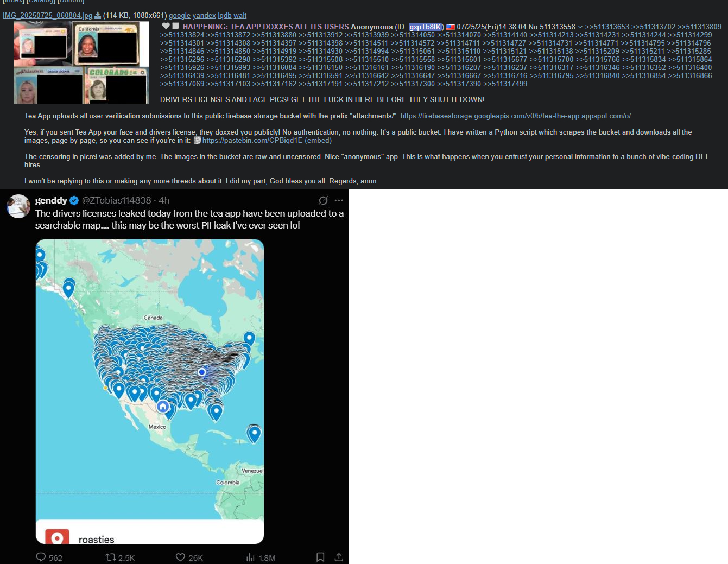Click reply link >>511316439
This screenshot has height=564, width=728.
182,75
